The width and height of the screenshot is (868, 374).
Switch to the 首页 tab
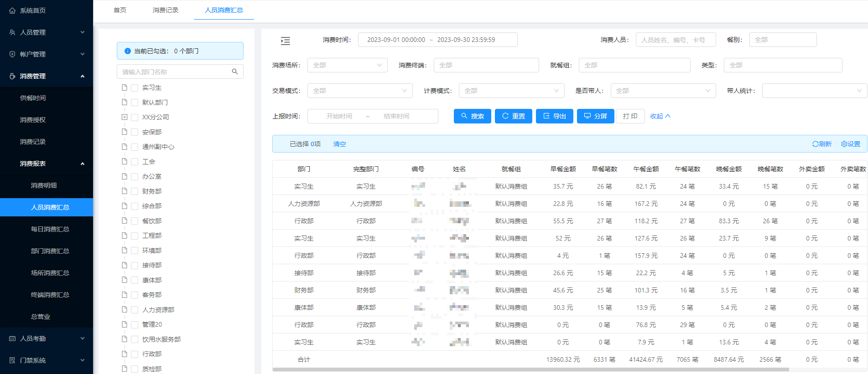tap(120, 10)
